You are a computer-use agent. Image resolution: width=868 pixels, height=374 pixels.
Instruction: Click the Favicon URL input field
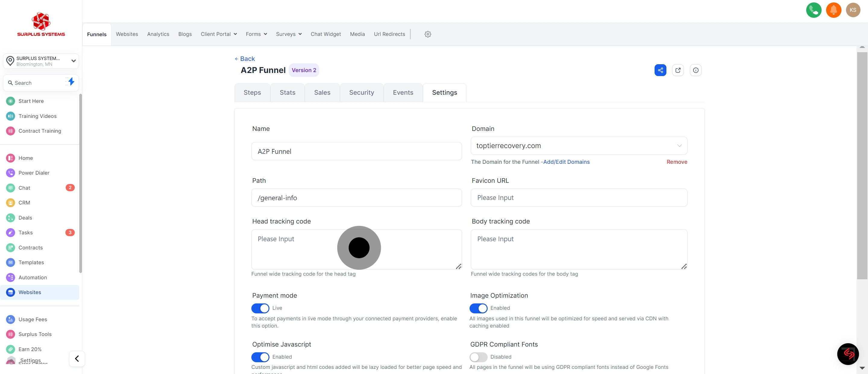pos(579,198)
